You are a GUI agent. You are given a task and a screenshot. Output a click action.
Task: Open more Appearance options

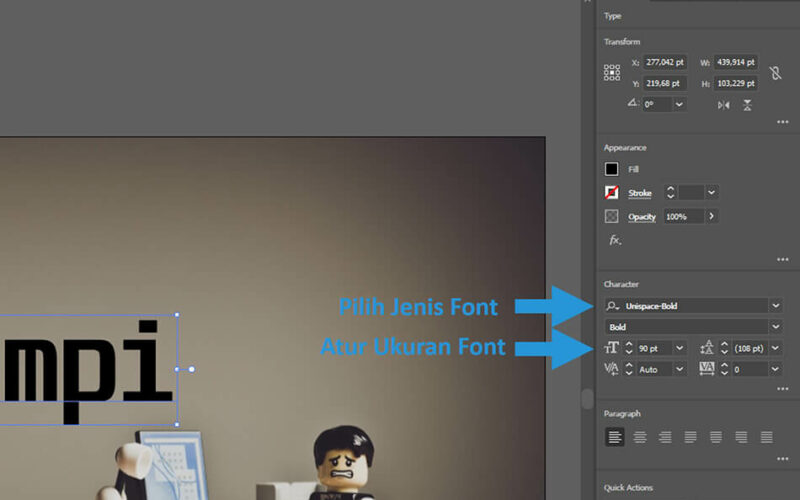point(783,260)
